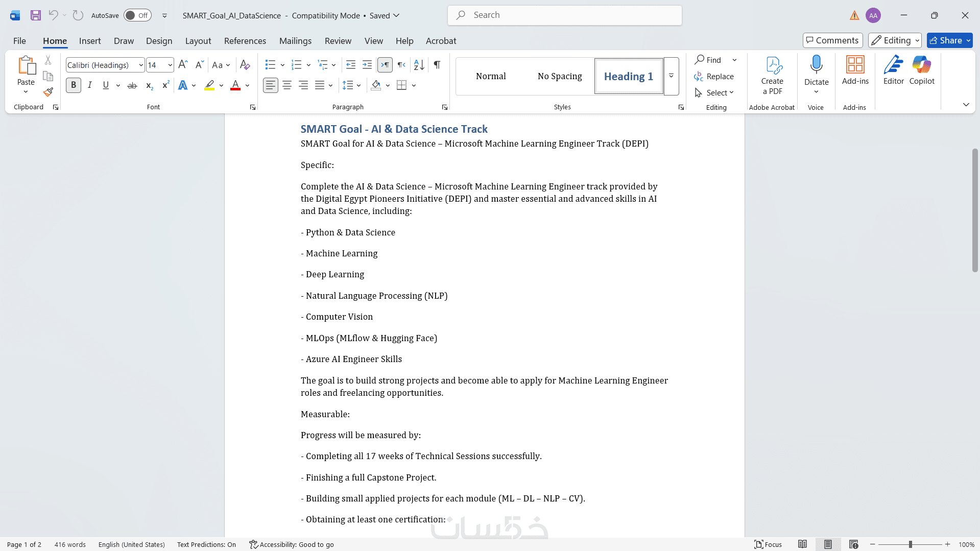The width and height of the screenshot is (980, 551).
Task: Apply red font color
Action: click(x=235, y=85)
